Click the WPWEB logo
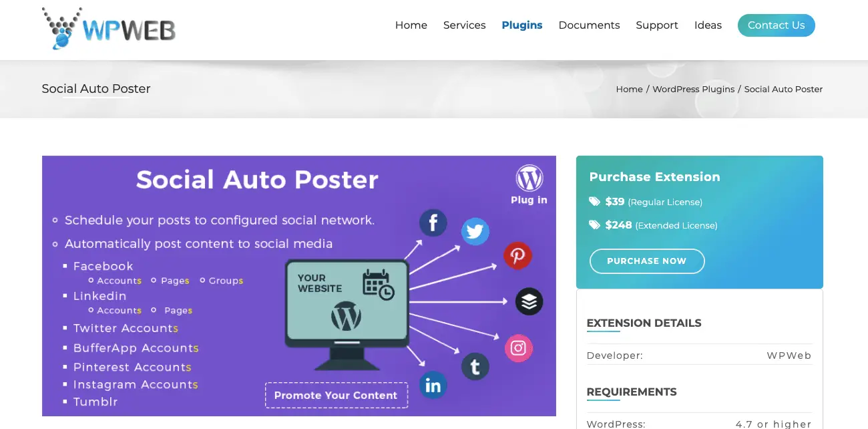Viewport: 868px width, 429px height. tap(109, 28)
